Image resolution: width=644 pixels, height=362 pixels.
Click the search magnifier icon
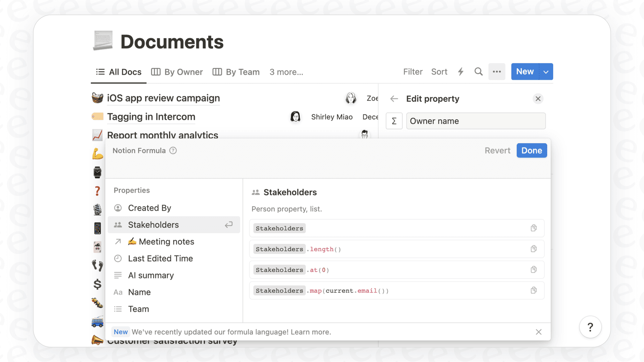[x=478, y=71]
